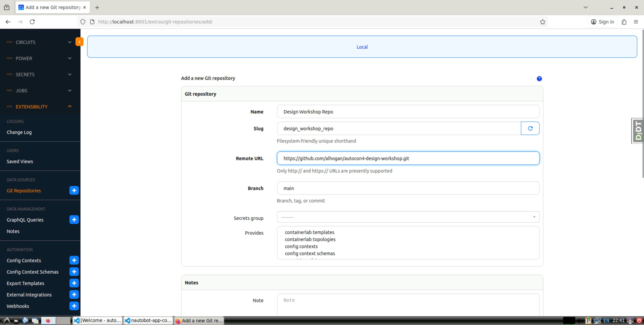Click into the Branch input field

[408, 188]
